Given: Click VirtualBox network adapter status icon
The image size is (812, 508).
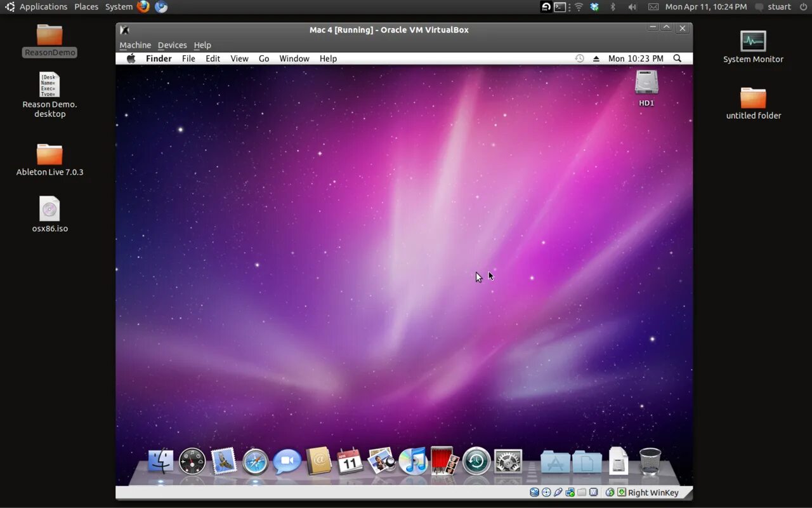Looking at the screenshot, I should (x=570, y=493).
